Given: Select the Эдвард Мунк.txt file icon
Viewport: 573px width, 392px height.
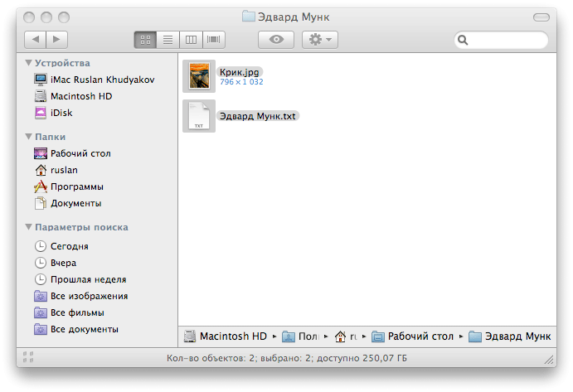Looking at the screenshot, I should tap(199, 116).
